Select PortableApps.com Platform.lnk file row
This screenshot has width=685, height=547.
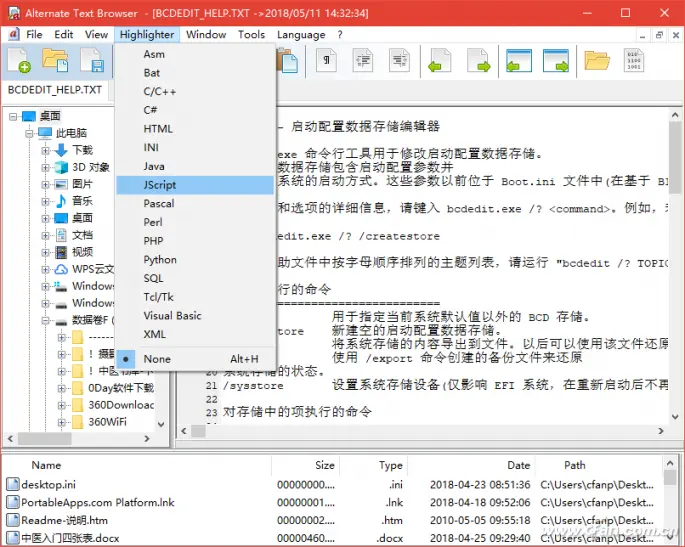(x=332, y=502)
